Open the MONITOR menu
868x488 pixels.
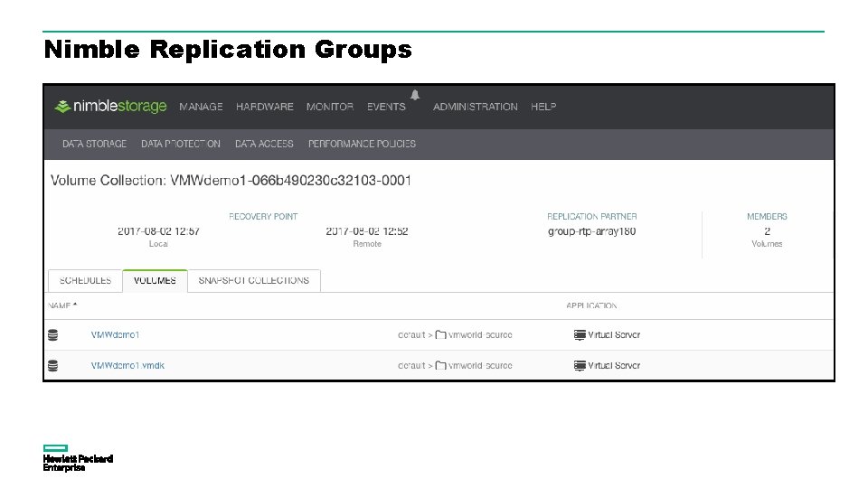pyautogui.click(x=330, y=107)
